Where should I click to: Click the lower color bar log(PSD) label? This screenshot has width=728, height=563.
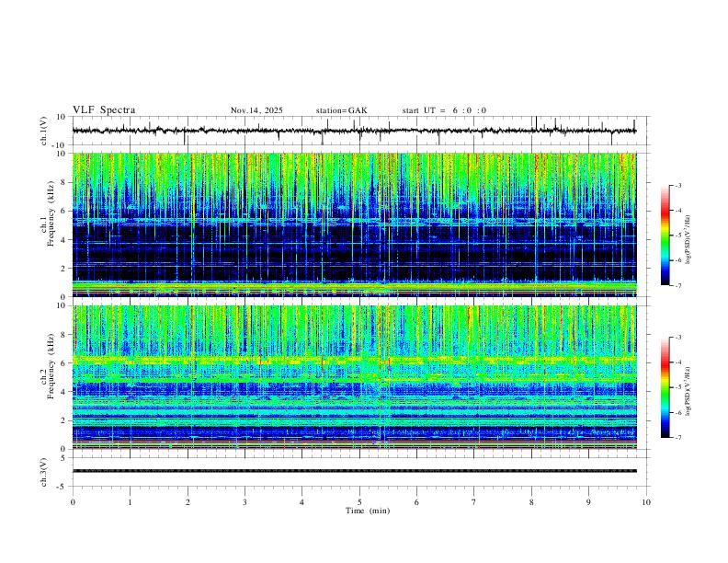(x=688, y=392)
